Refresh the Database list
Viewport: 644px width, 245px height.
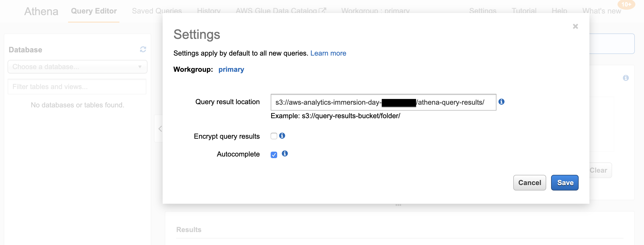143,49
